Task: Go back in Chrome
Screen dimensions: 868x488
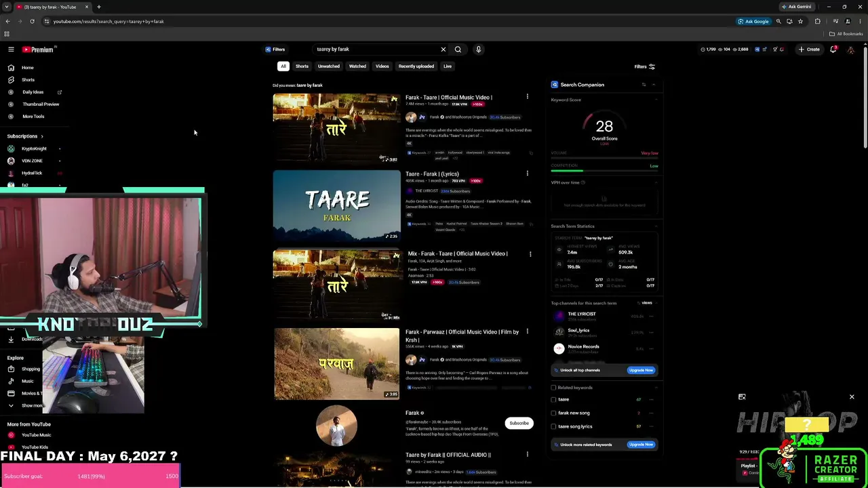Action: click(7, 21)
